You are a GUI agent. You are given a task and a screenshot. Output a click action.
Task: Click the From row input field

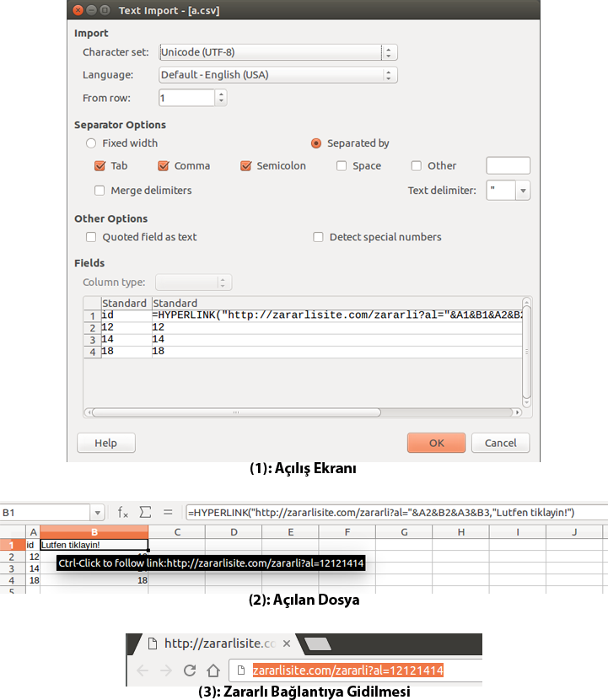click(x=186, y=98)
